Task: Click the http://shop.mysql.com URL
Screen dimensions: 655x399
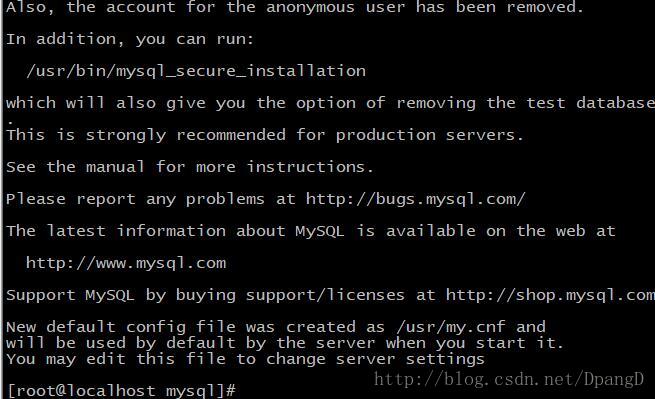Action: [550, 295]
